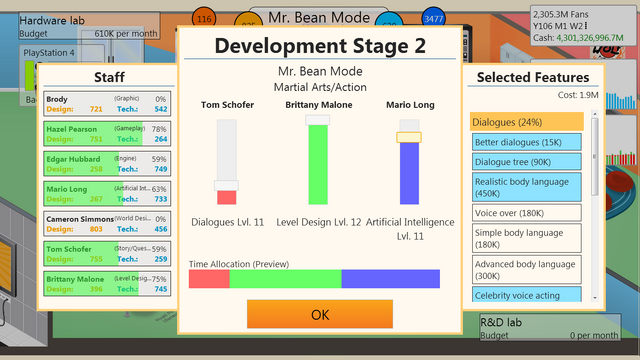The image size is (640, 360).
Task: Click the green Level Design time allocation segment
Action: tap(285, 279)
